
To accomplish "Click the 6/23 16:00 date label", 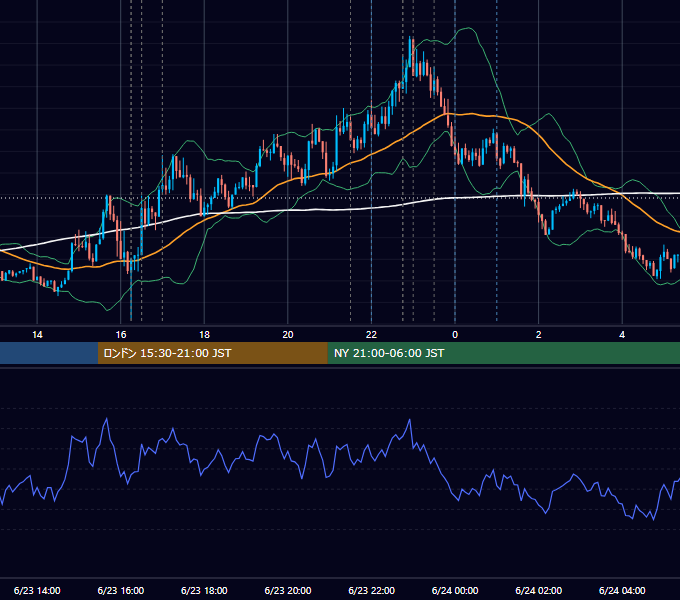I will pos(121,590).
